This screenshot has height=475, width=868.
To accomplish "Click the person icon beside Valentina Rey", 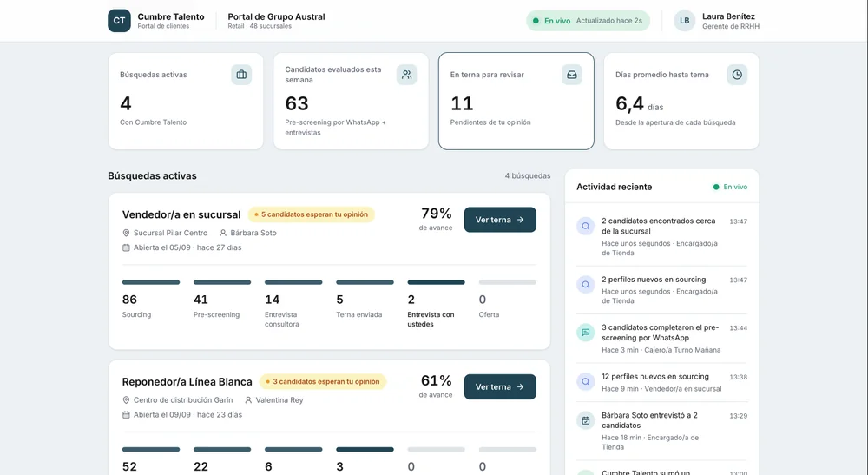I will point(248,400).
